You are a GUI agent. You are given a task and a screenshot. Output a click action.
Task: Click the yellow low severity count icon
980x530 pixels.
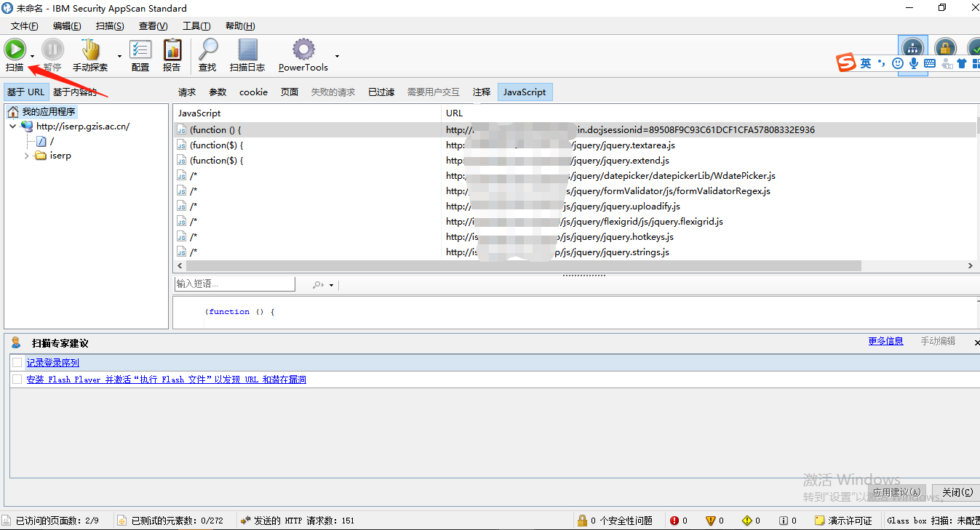tap(747, 521)
